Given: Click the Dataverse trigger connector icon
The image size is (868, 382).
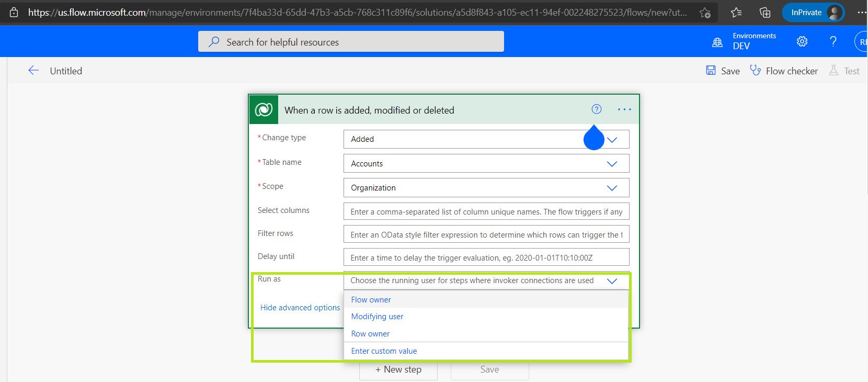Looking at the screenshot, I should tap(264, 110).
